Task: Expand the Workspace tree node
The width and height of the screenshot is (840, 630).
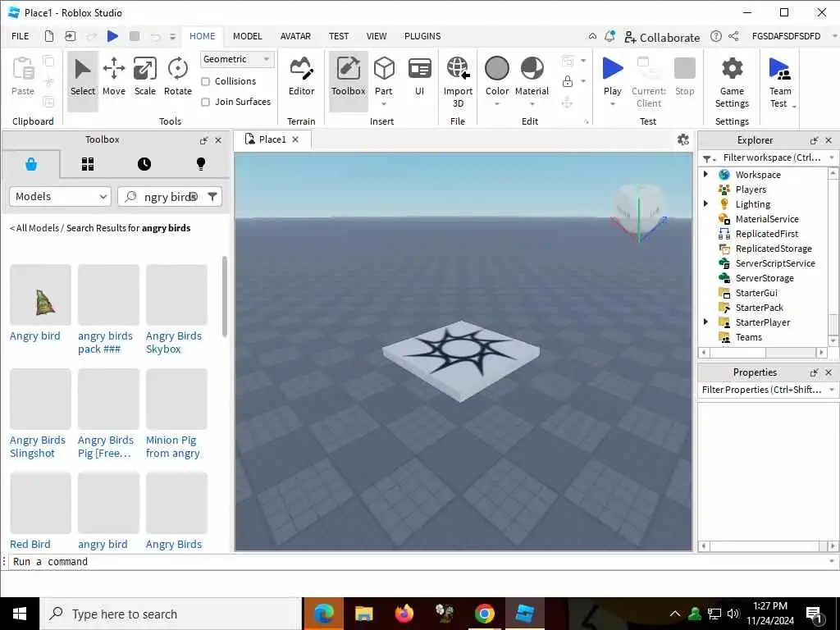Action: pos(705,174)
